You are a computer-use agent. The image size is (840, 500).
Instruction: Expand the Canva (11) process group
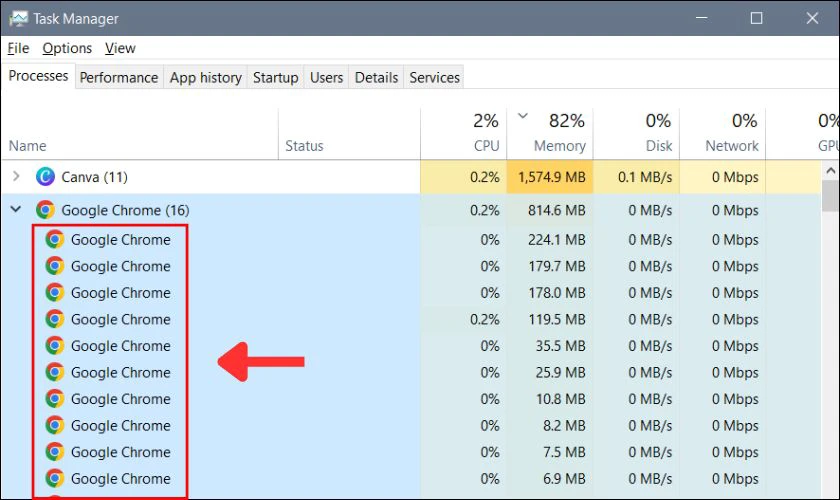(x=16, y=176)
